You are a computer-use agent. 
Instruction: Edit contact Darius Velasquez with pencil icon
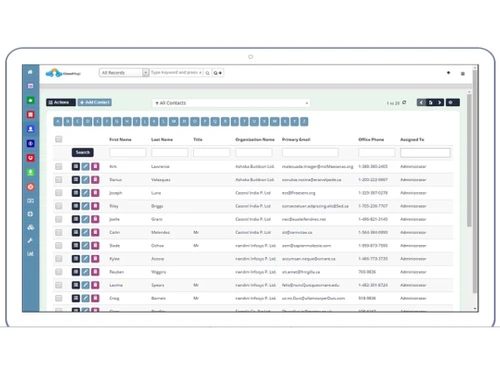click(85, 180)
